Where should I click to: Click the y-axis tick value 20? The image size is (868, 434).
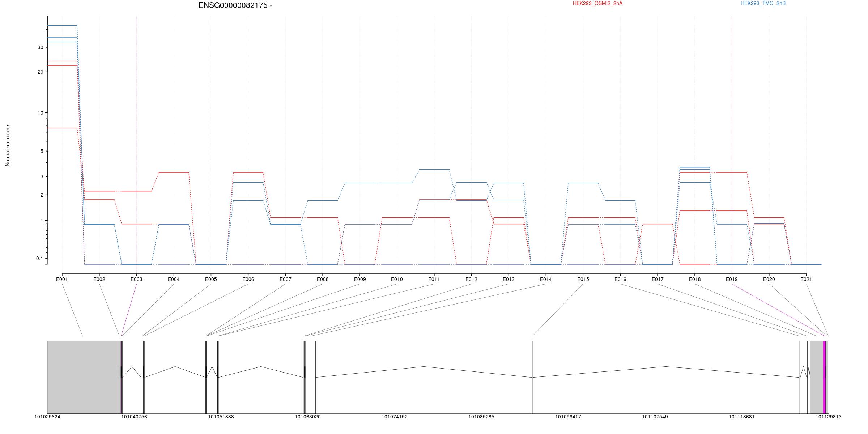(x=40, y=72)
